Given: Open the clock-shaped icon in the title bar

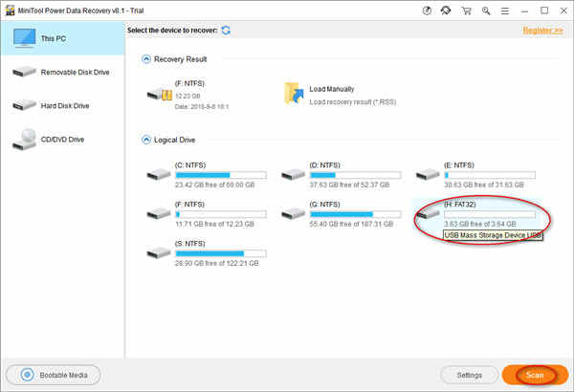Looking at the screenshot, I should coord(427,11).
